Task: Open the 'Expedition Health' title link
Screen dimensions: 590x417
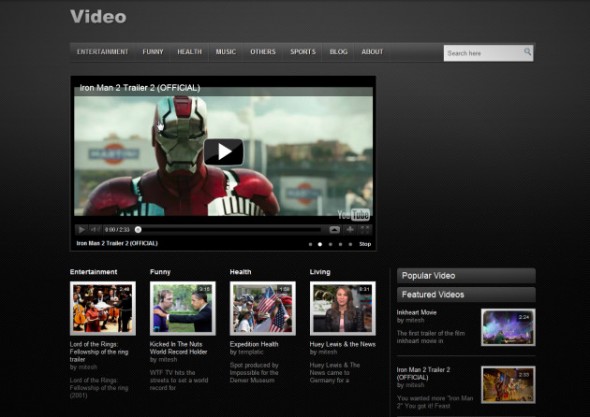Action: coord(254,344)
